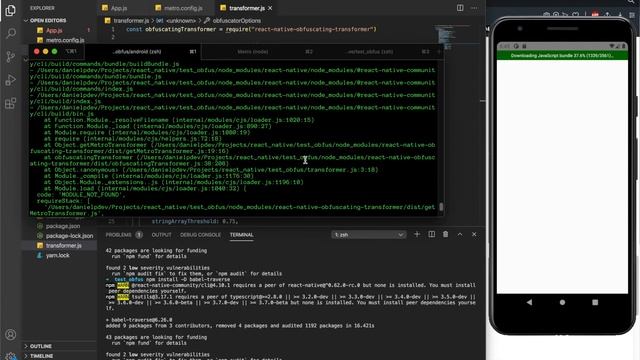Open the Extensions view
The image size is (640, 360).
tap(11, 103)
